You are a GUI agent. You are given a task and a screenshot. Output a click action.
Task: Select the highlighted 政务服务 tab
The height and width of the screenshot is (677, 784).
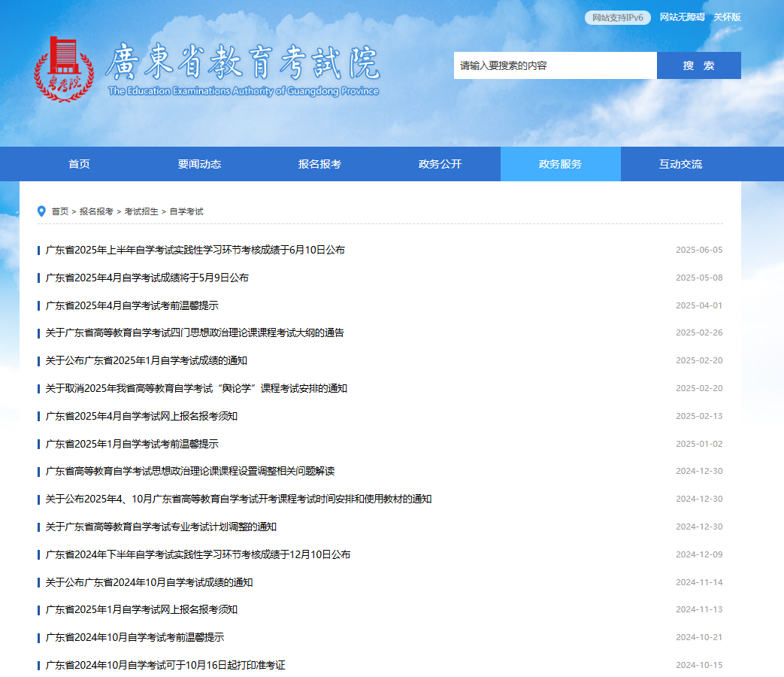tap(560, 164)
